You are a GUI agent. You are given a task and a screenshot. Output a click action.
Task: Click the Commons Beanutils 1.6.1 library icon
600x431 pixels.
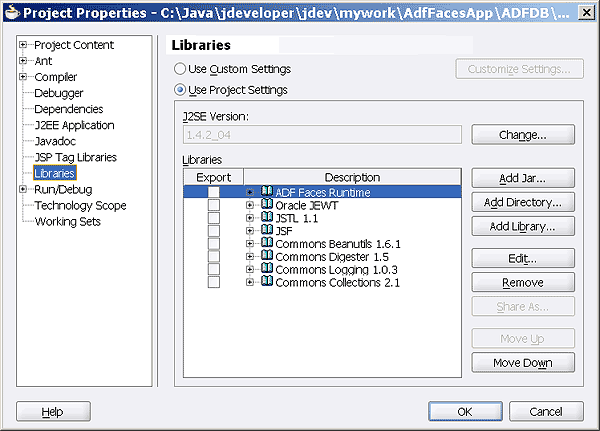point(267,244)
